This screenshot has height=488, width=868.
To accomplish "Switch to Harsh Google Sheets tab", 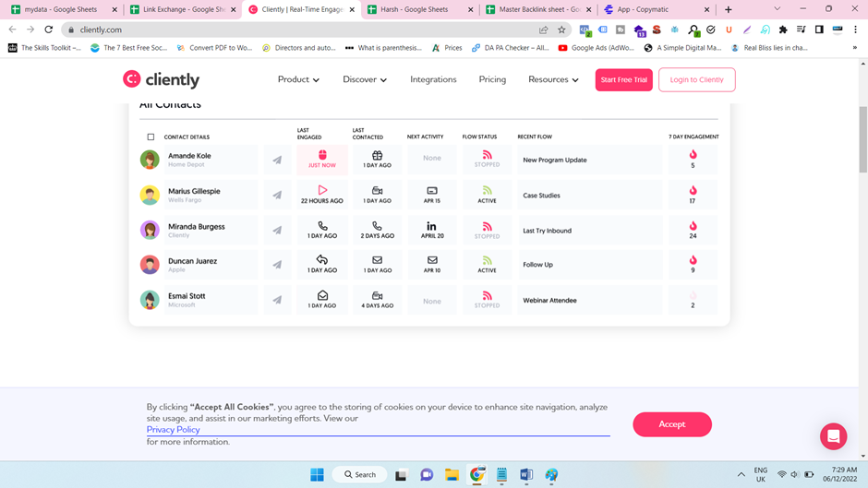I will (x=419, y=9).
